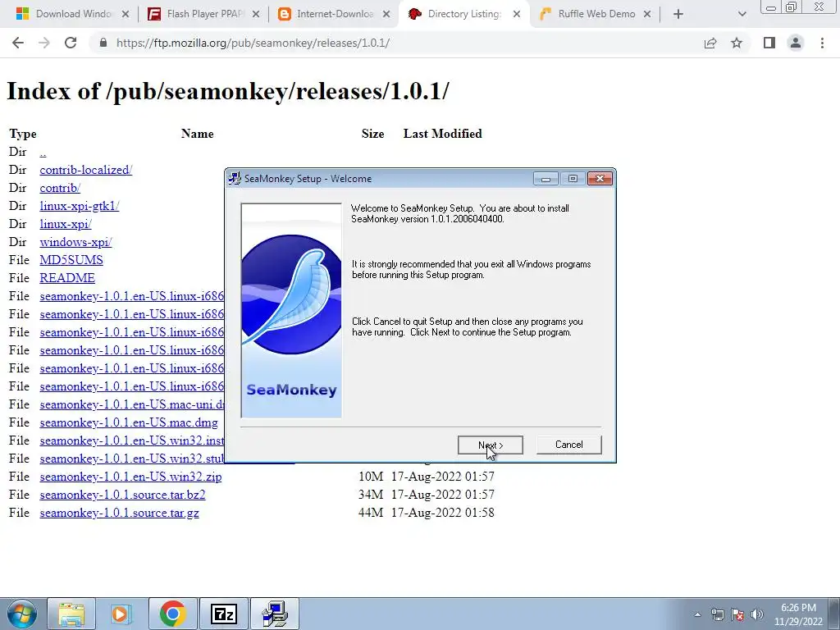Open Windows Media Player from the taskbar
840x630 pixels.
pyautogui.click(x=121, y=614)
